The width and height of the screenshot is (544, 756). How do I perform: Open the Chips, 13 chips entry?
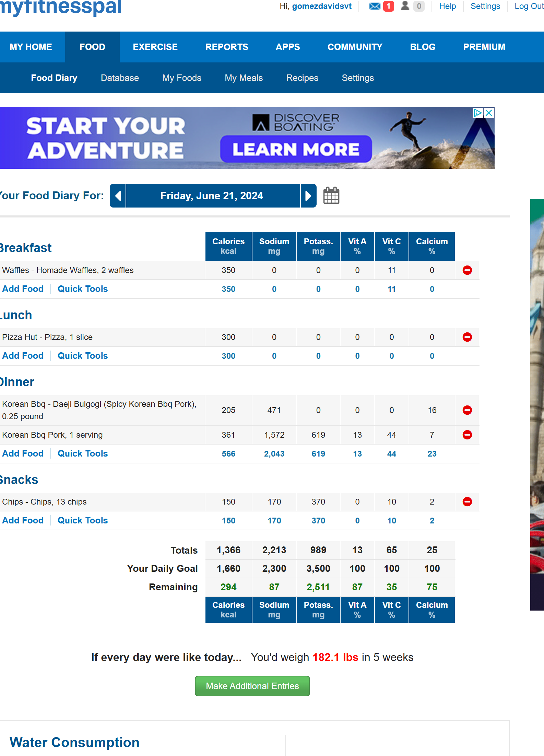pyautogui.click(x=44, y=502)
